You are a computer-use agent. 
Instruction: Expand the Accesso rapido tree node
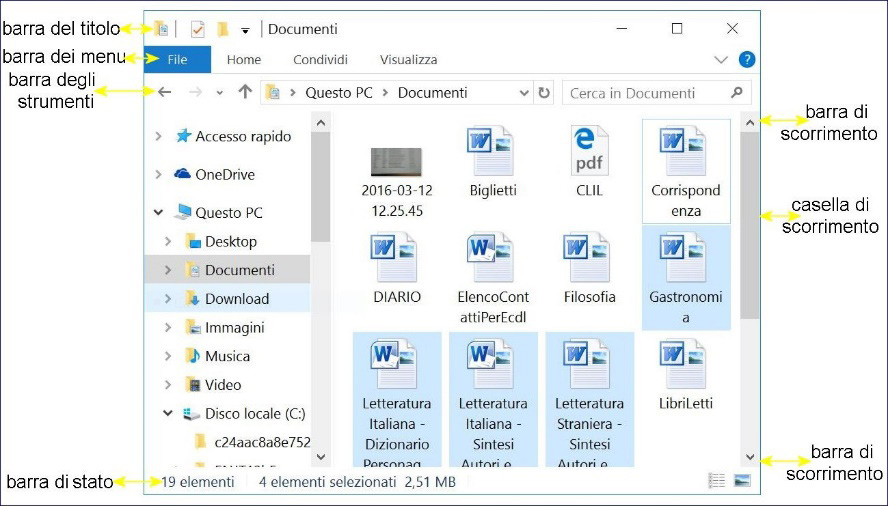click(158, 137)
